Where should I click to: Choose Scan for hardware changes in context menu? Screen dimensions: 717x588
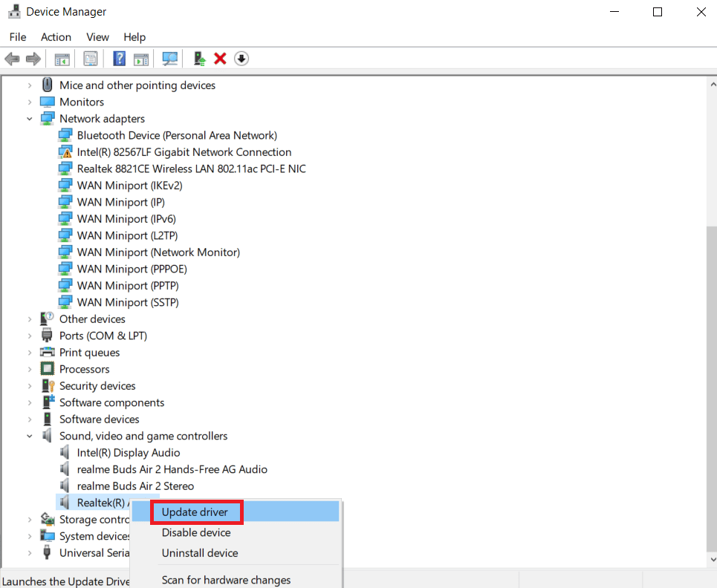[236, 579]
